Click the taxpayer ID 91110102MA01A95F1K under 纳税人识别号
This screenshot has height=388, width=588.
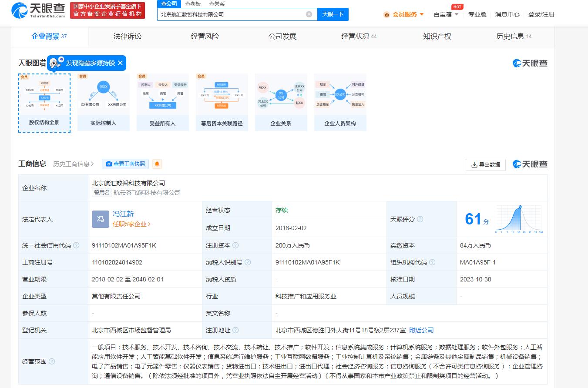click(308, 262)
